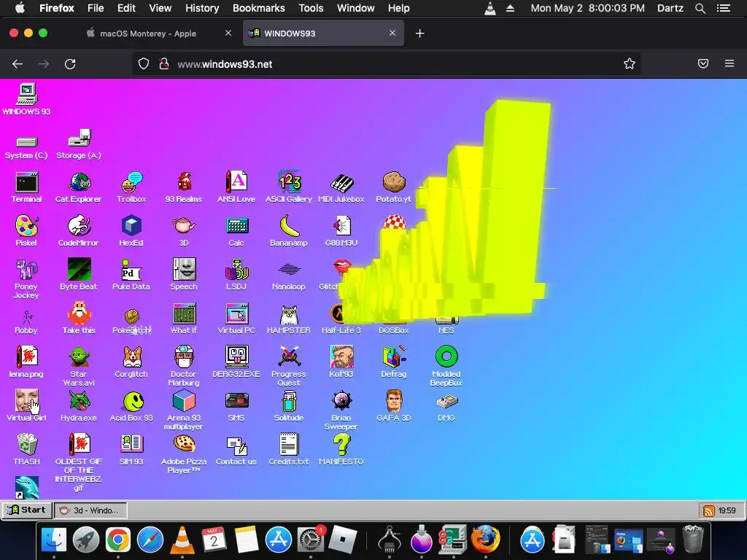Image resolution: width=747 pixels, height=560 pixels.
Task: Open Puke Data icon
Action: (131, 275)
